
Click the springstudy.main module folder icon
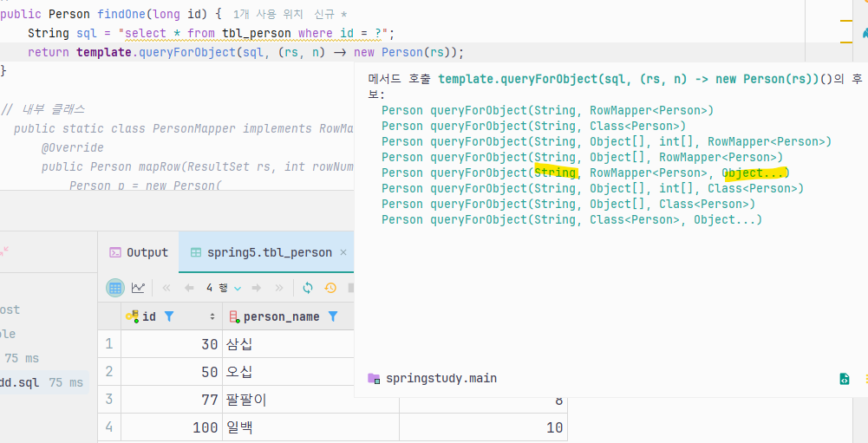[374, 379]
